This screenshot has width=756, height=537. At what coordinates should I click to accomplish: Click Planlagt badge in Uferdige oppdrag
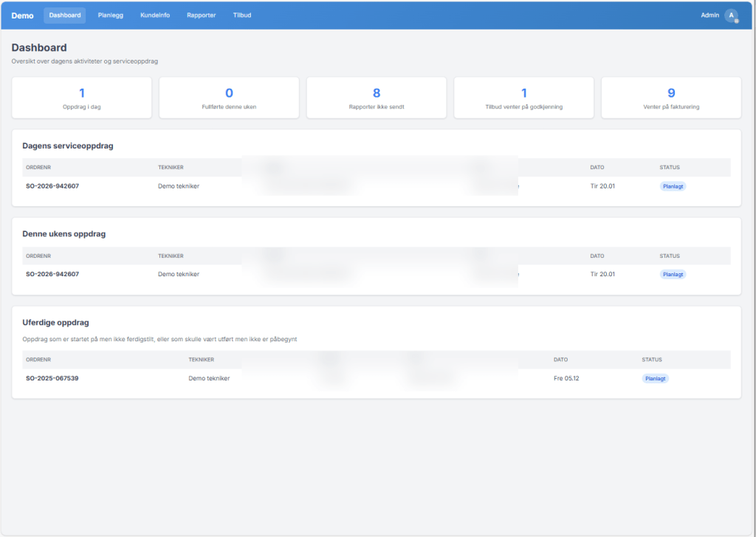pos(655,378)
